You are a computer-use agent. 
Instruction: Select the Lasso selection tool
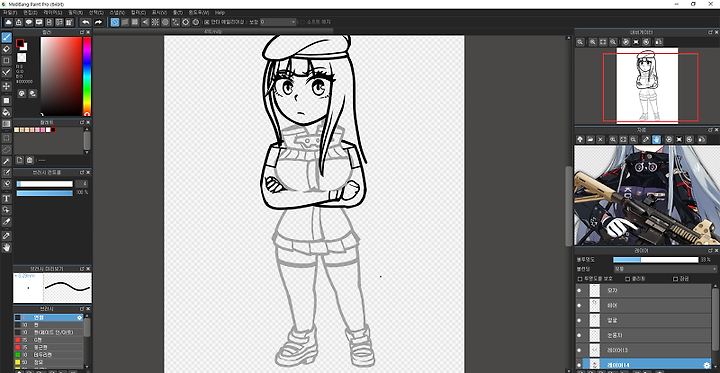click(6, 149)
